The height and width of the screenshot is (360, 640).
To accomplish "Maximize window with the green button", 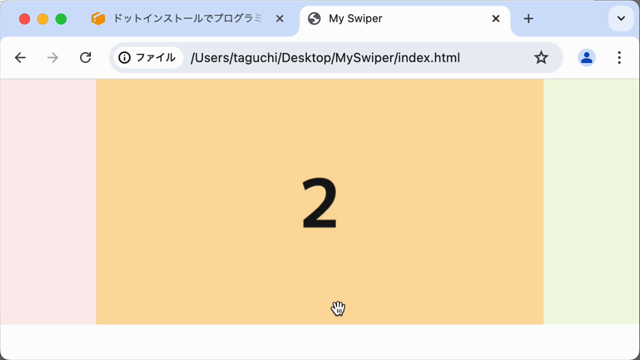I will (x=61, y=19).
